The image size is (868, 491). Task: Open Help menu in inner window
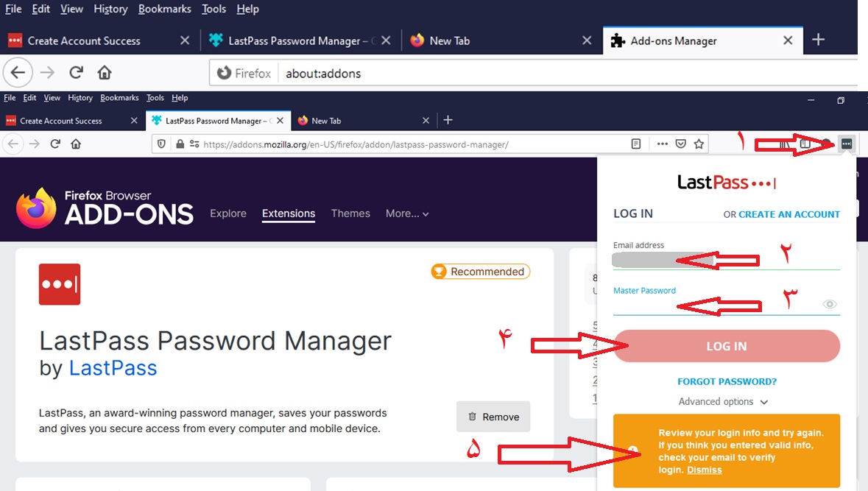click(180, 97)
